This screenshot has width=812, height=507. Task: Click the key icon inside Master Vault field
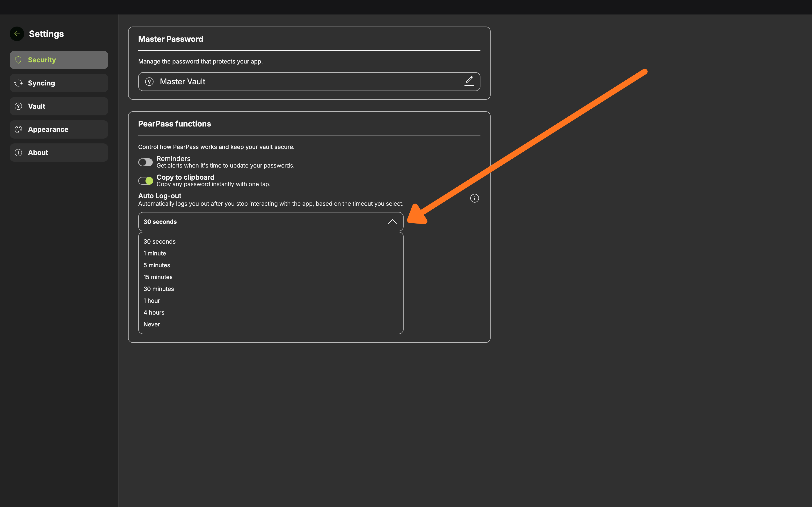point(149,81)
